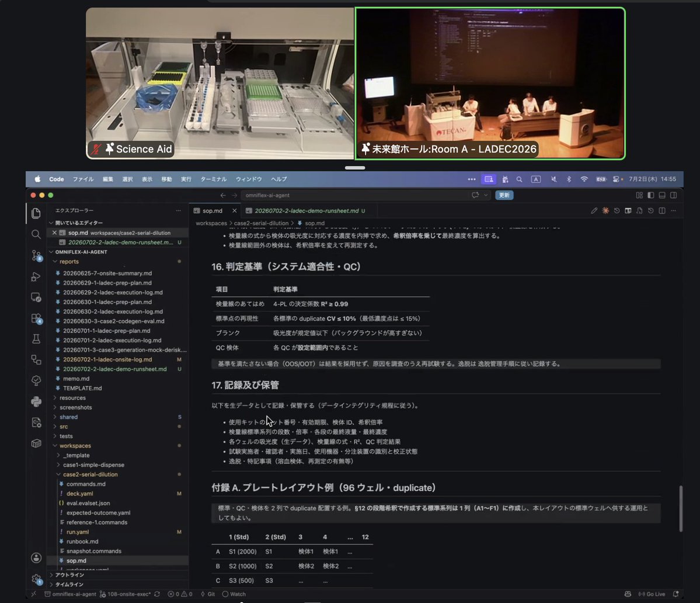Image resolution: width=700 pixels, height=603 pixels.
Task: Open macOS Spotlight search icon
Action: (519, 179)
